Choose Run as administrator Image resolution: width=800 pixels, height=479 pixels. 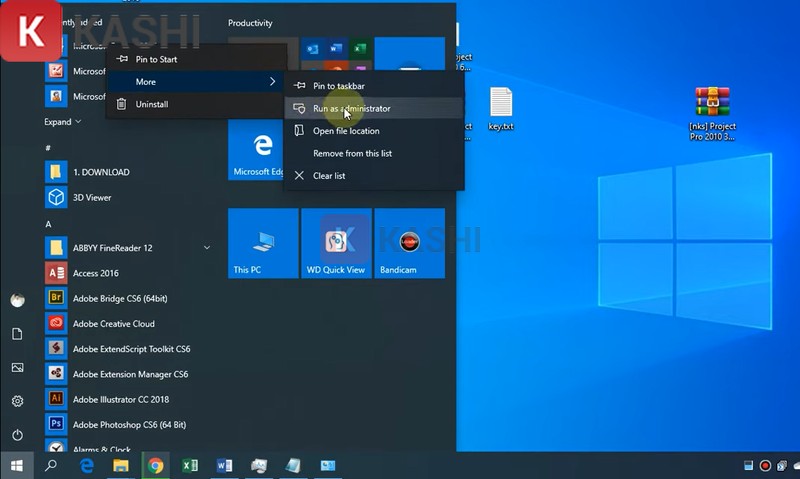coord(374,108)
